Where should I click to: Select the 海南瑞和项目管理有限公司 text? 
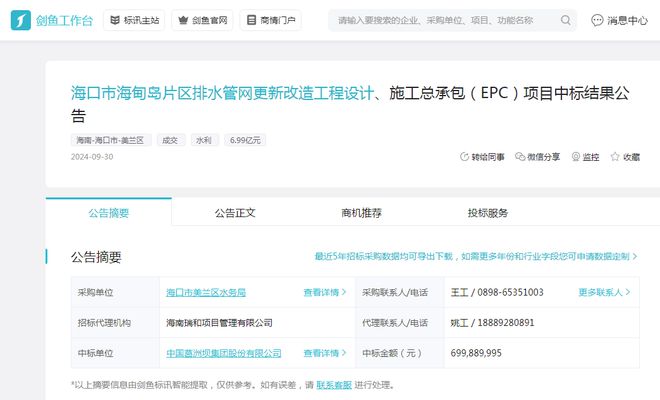coord(219,323)
